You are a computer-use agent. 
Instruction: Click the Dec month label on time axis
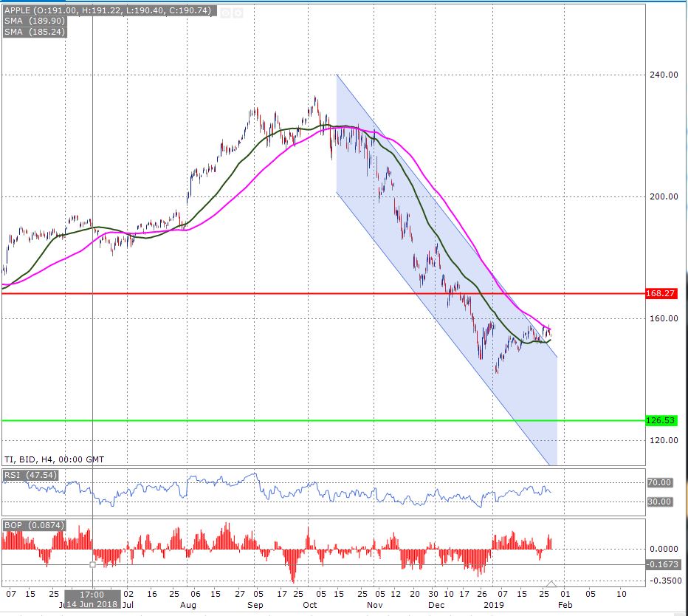[x=436, y=605]
